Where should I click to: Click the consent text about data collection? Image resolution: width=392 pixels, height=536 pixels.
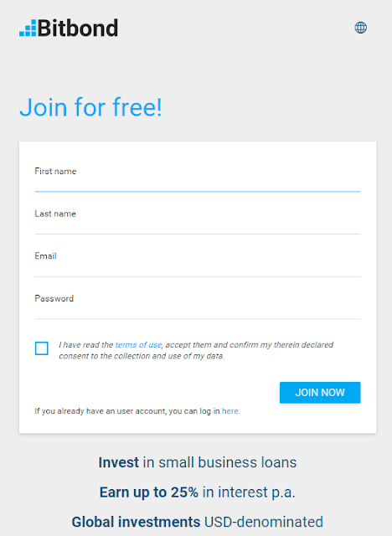(196, 350)
